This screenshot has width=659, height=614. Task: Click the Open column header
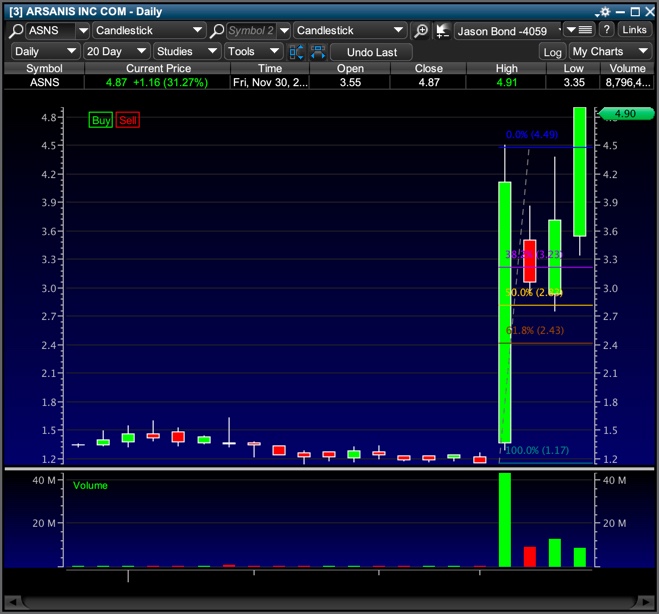pos(350,69)
